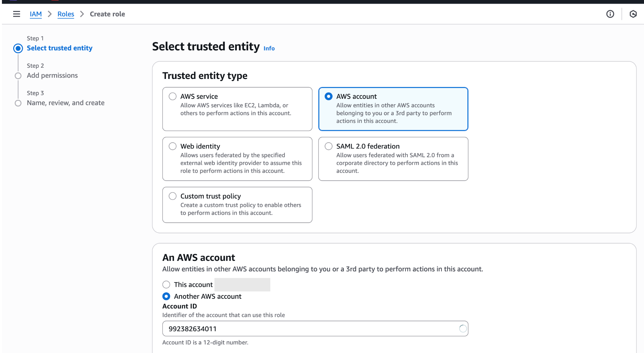The height and width of the screenshot is (353, 644).
Task: Click the hexagonal settings icon top right
Action: point(633,14)
